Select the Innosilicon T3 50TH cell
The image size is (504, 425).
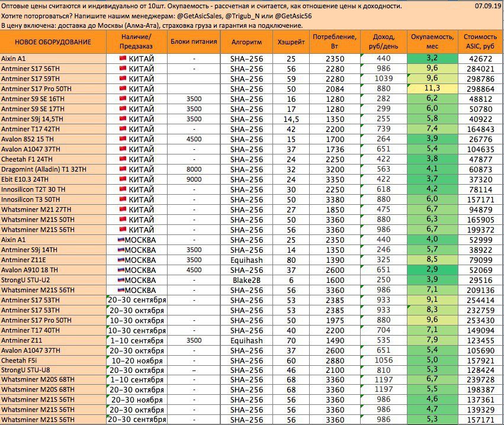pos(53,199)
